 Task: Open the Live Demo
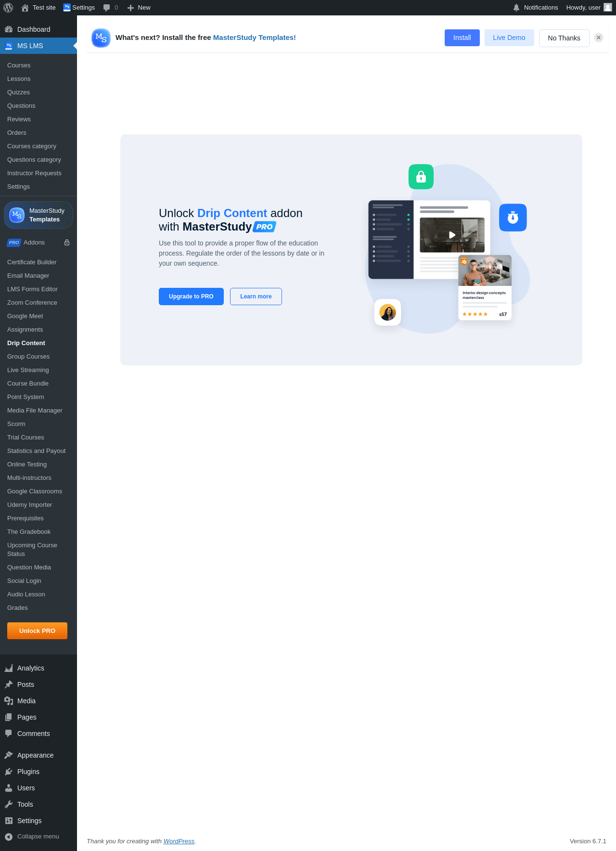coord(509,38)
